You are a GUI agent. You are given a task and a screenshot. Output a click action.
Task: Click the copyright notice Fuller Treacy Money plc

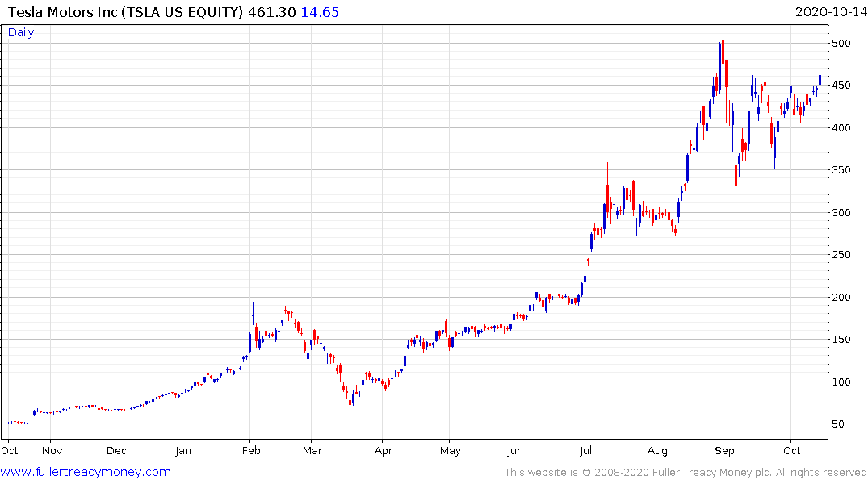tap(686, 473)
